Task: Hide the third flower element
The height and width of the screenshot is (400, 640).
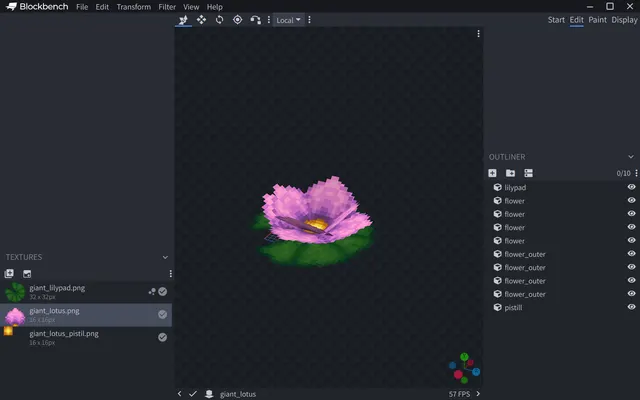Action: 631,227
